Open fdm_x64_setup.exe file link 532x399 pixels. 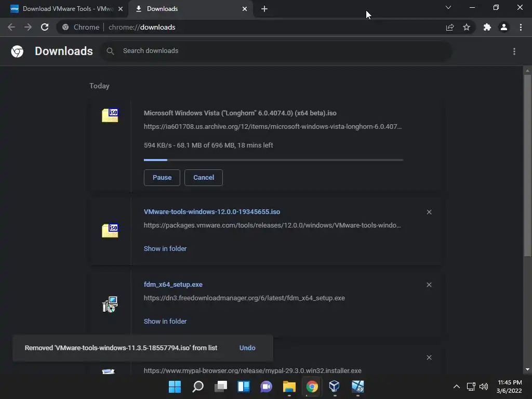tap(173, 285)
